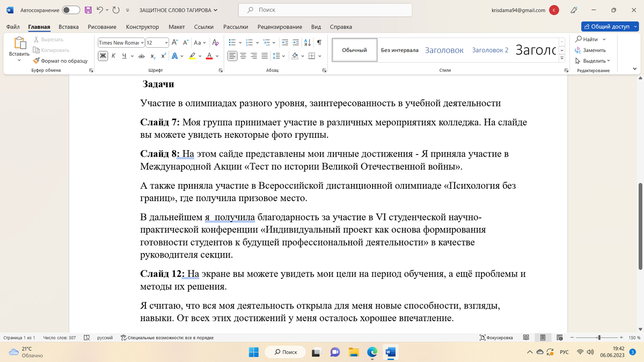Open the File (Файл) menu
Screen dimensions: 644x362
(13, 27)
